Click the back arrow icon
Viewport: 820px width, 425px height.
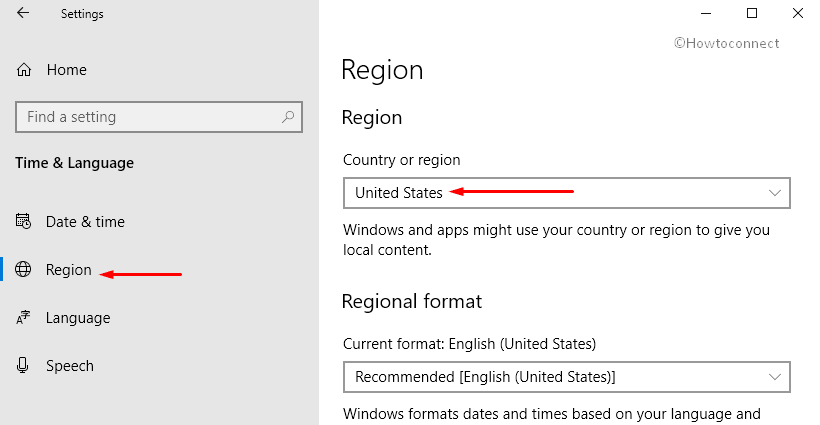pos(23,13)
